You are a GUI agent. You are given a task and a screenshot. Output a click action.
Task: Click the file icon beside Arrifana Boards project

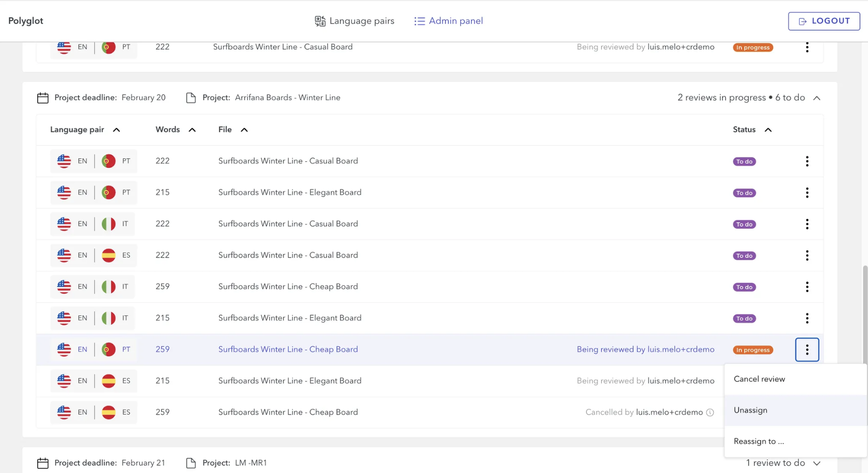(x=191, y=98)
